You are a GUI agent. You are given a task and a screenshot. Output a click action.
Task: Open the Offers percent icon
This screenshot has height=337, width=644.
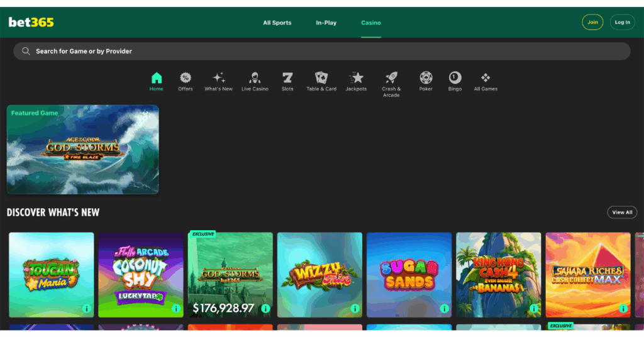(186, 77)
